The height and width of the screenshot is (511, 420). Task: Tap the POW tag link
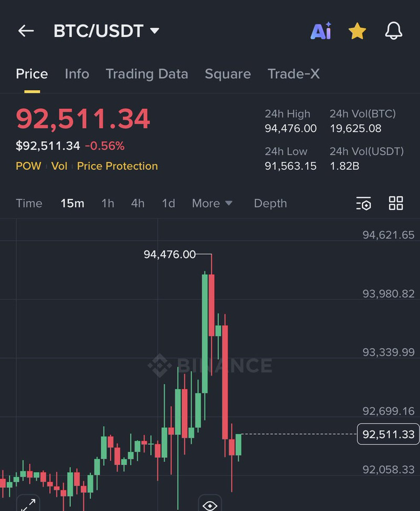pos(28,166)
